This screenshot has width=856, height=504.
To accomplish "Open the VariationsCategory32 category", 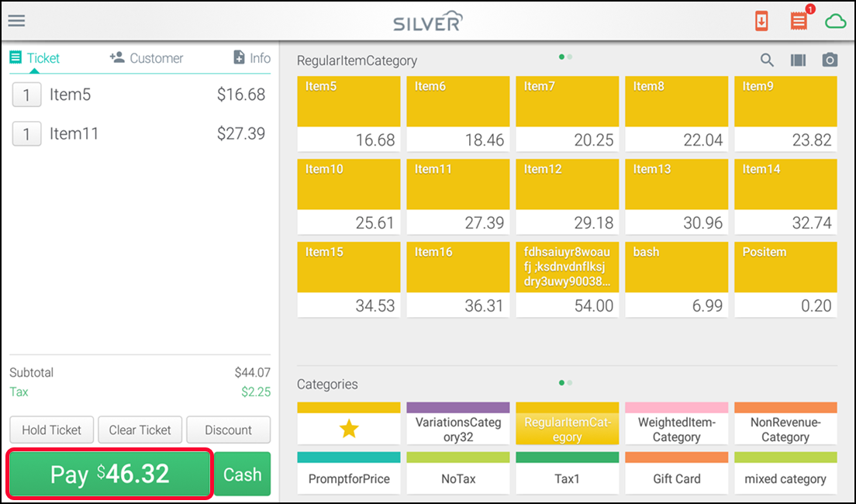I will [458, 423].
